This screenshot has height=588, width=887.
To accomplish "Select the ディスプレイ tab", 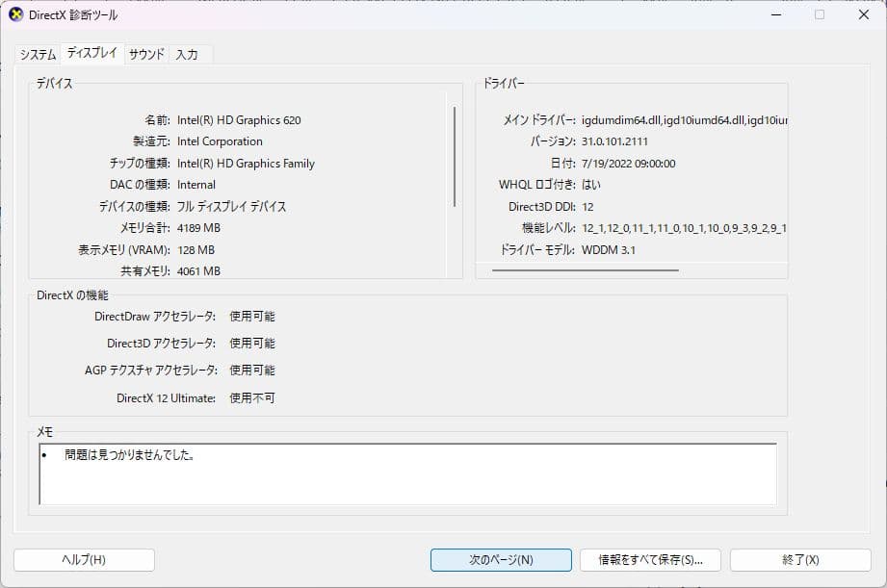I will click(x=91, y=54).
